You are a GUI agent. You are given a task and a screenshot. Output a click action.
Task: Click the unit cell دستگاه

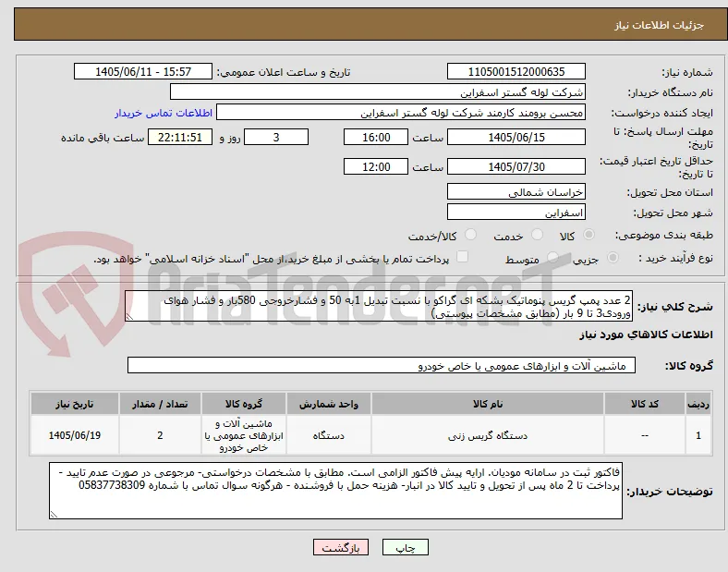tap(329, 435)
